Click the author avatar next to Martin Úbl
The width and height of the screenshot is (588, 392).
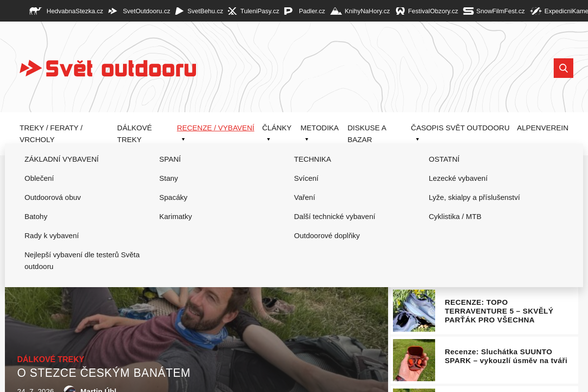[x=70, y=389]
